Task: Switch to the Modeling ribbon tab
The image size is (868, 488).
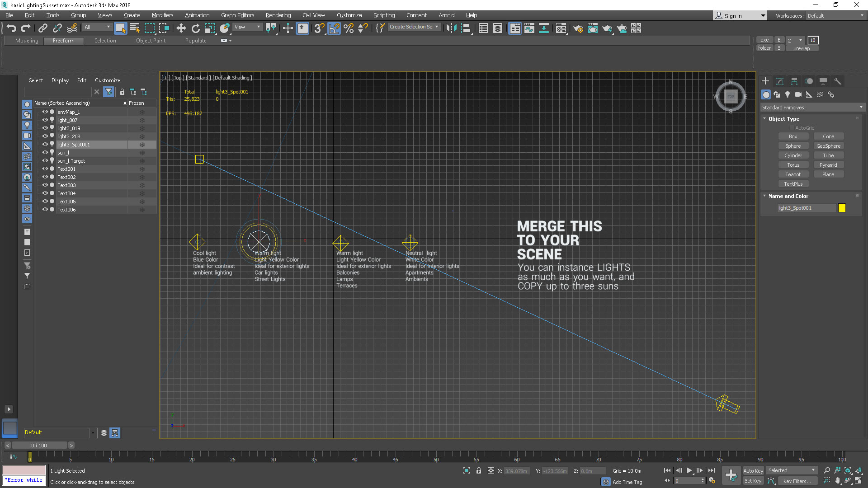Action: pos(27,41)
